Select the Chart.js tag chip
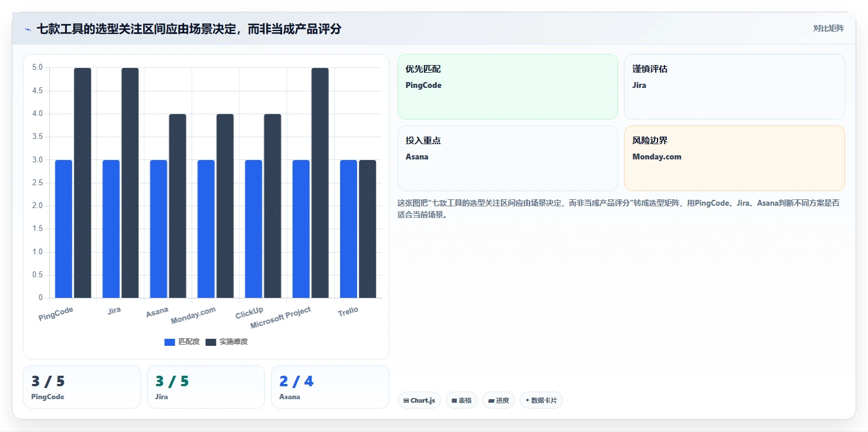 click(419, 400)
